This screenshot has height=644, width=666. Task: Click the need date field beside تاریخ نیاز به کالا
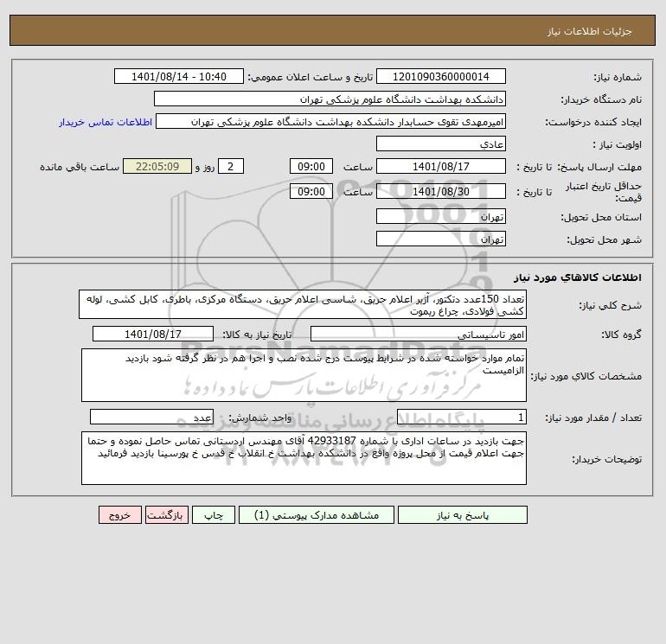pyautogui.click(x=153, y=334)
